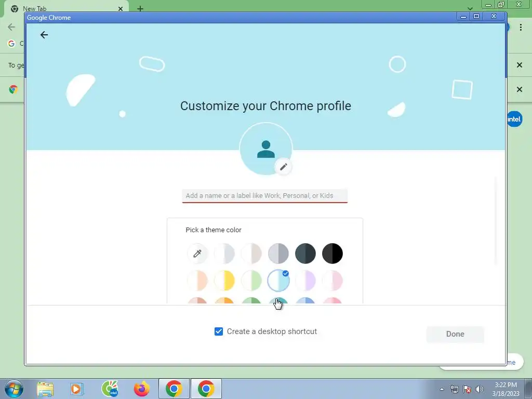This screenshot has width=532, height=399.
Task: Open the Windows Start menu
Action: pyautogui.click(x=14, y=389)
